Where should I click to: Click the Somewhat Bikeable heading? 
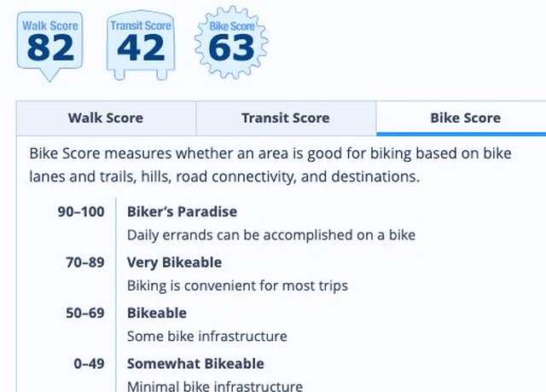coord(195,364)
